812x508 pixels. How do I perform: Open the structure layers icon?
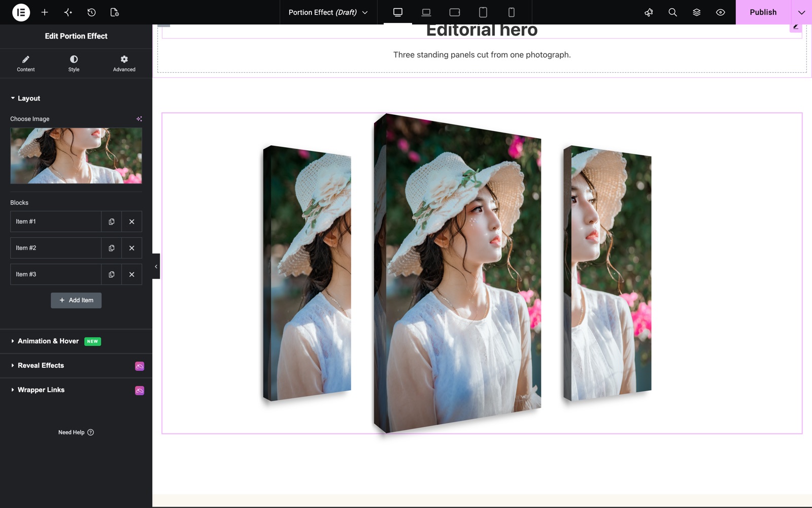(x=696, y=12)
